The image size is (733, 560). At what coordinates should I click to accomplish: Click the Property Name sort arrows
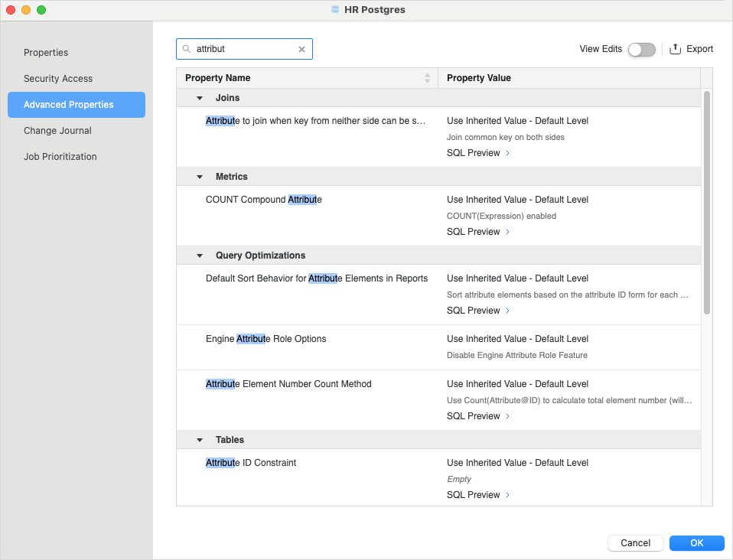coord(427,78)
